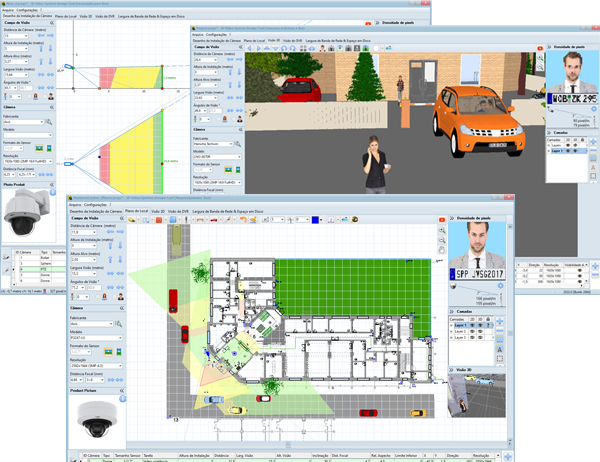
Task: Collapse Densidade de pixels panel in front window
Action: [x=452, y=218]
